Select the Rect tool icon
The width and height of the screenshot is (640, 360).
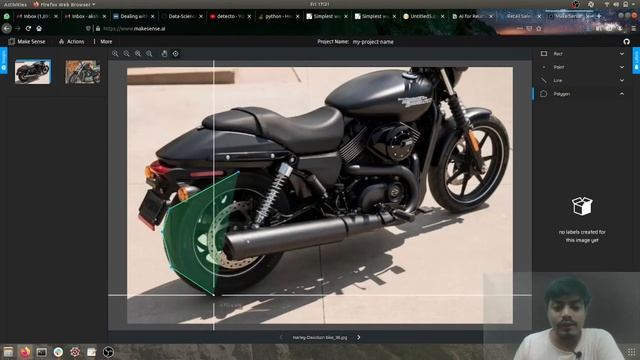(544, 53)
